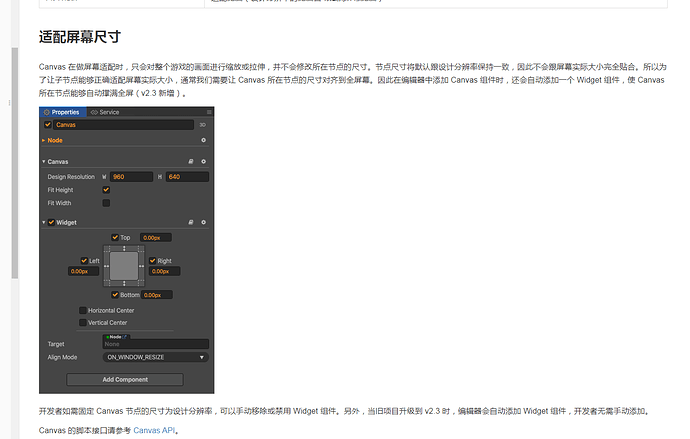
Task: Switch to the Properties tab
Action: [62, 112]
